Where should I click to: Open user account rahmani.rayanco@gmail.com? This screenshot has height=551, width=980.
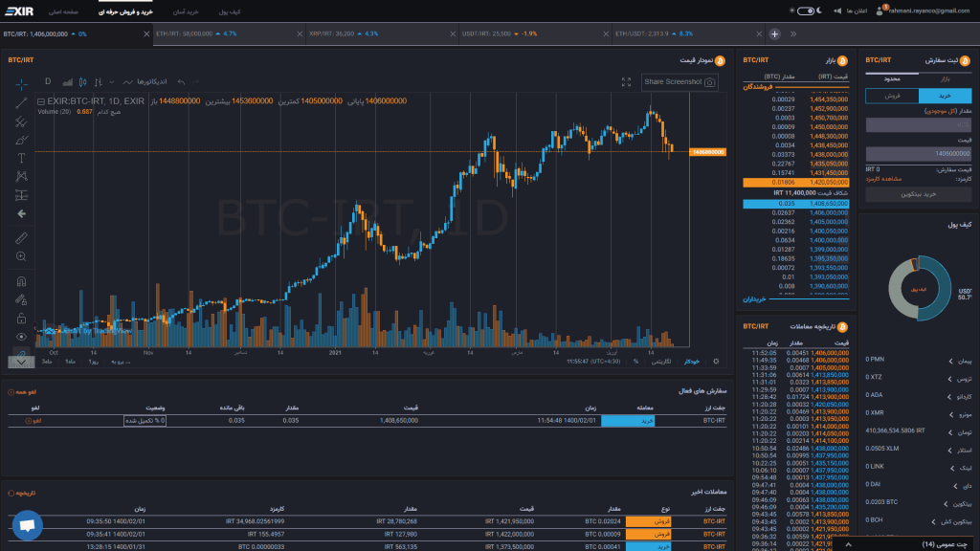923,11
